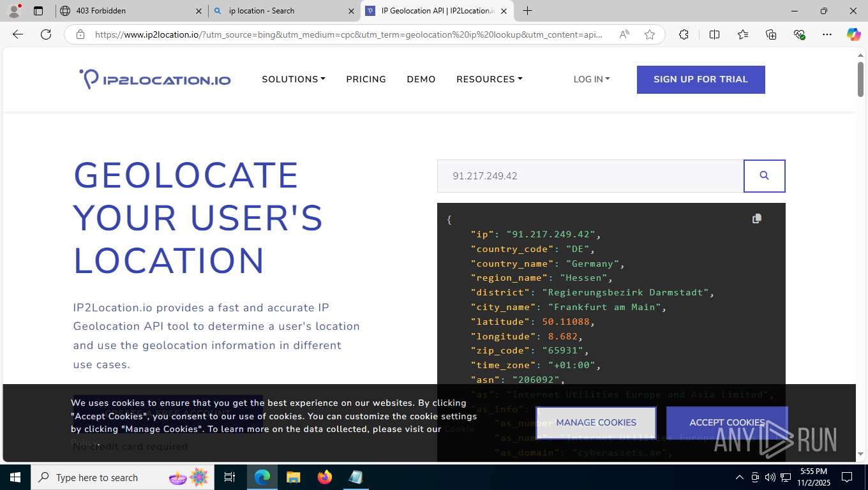Image resolution: width=868 pixels, height=490 pixels.
Task: Click the magnifier search button beside the IP field
Action: point(764,175)
